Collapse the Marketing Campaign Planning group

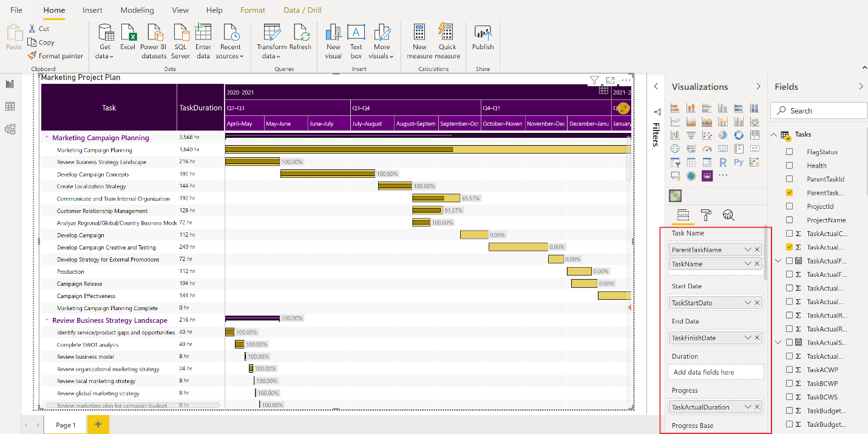(47, 138)
